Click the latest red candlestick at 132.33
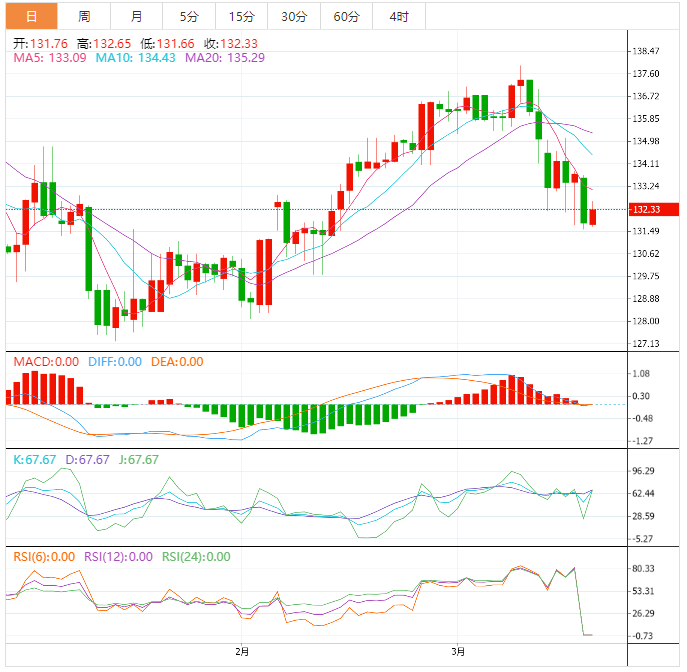Viewport: 687px width, 672px height. pyautogui.click(x=593, y=217)
